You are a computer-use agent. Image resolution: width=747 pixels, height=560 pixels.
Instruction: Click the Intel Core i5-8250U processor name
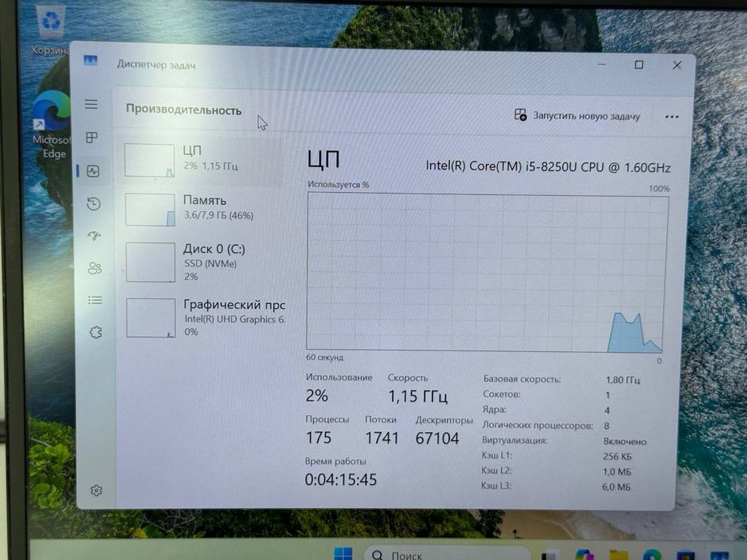pos(548,166)
